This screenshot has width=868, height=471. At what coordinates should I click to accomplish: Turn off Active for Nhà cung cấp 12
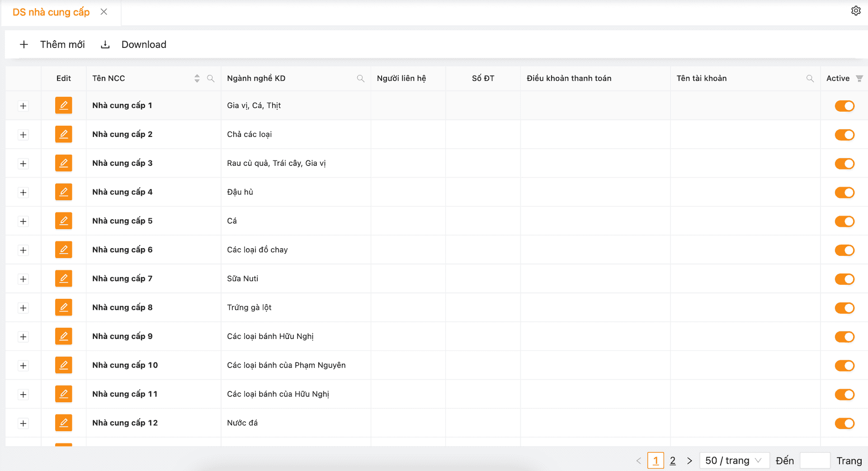click(844, 423)
